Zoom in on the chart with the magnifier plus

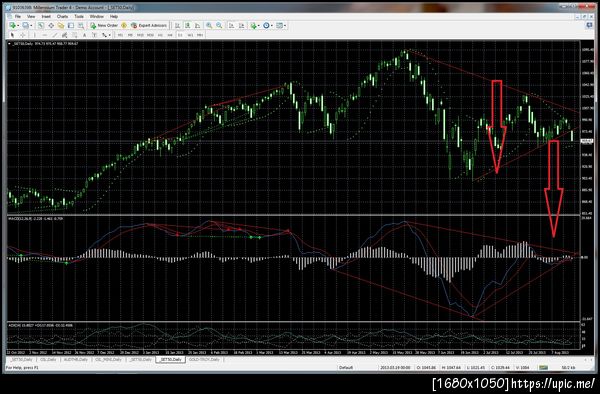coord(209,26)
